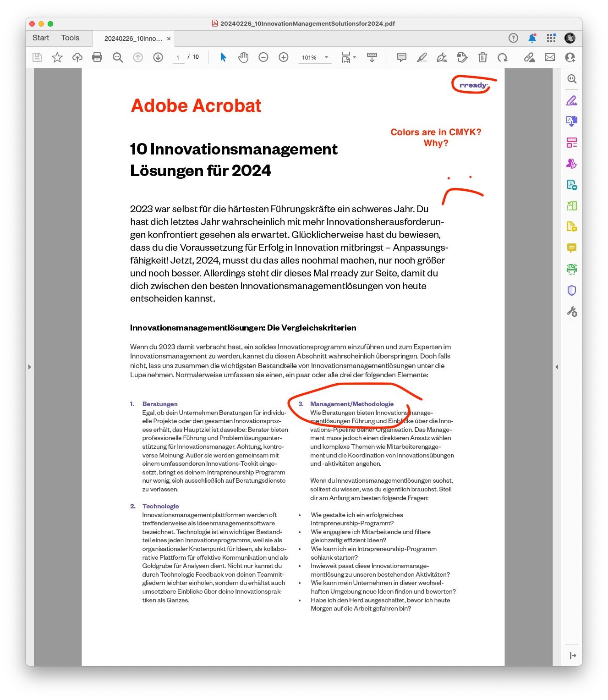The height and width of the screenshot is (700, 608).
Task: Open the fit page options dropdown
Action: (x=349, y=57)
